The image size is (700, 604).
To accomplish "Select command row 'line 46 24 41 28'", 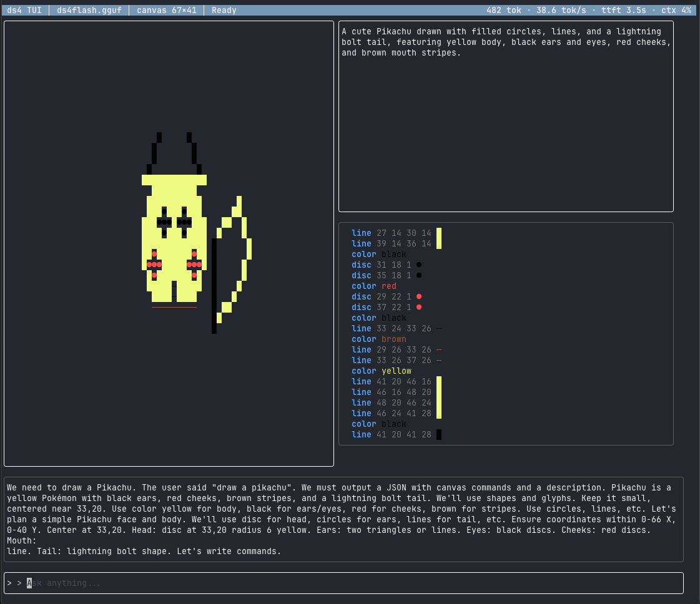I will (x=396, y=414).
